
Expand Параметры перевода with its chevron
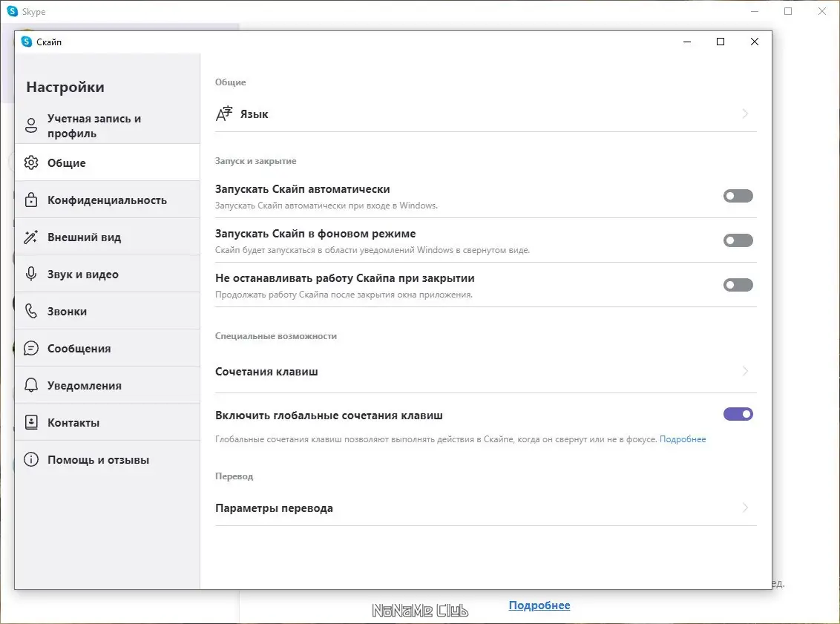point(745,508)
